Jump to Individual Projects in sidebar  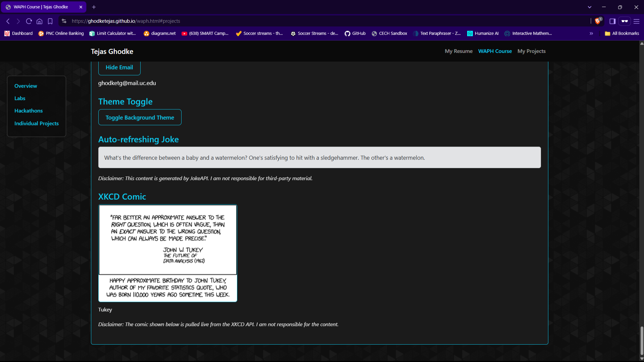[37, 123]
